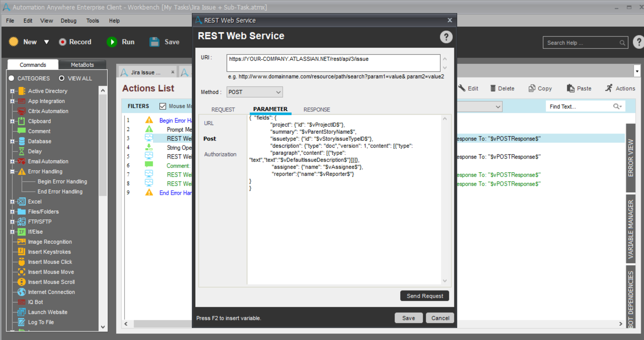Viewport: 644px width, 340px height.
Task: Click the Delete trash icon
Action: [493, 88]
